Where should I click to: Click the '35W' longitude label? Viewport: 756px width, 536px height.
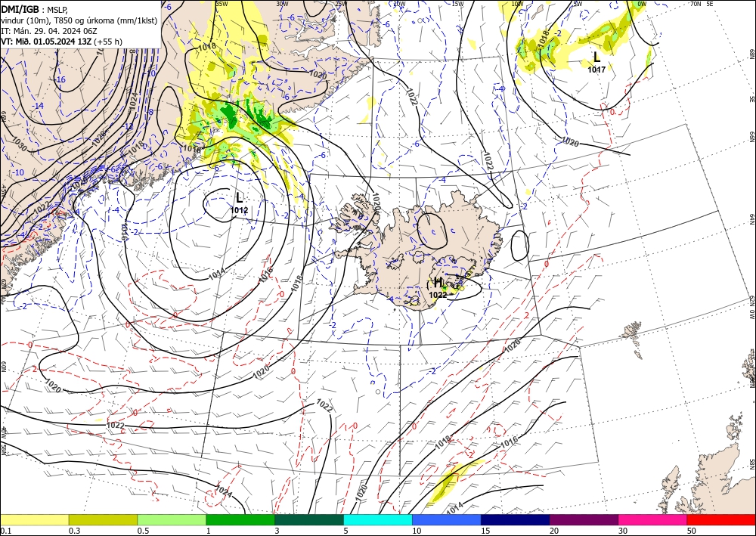[x=222, y=4]
